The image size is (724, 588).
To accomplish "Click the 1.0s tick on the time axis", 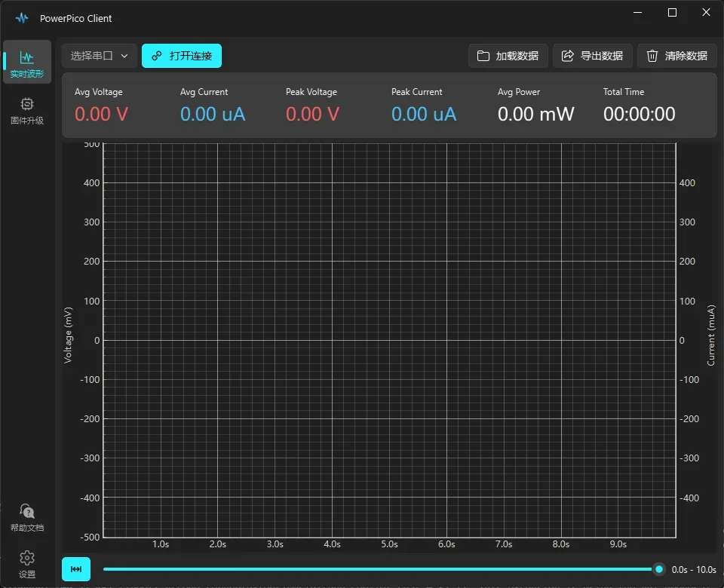I will [161, 544].
